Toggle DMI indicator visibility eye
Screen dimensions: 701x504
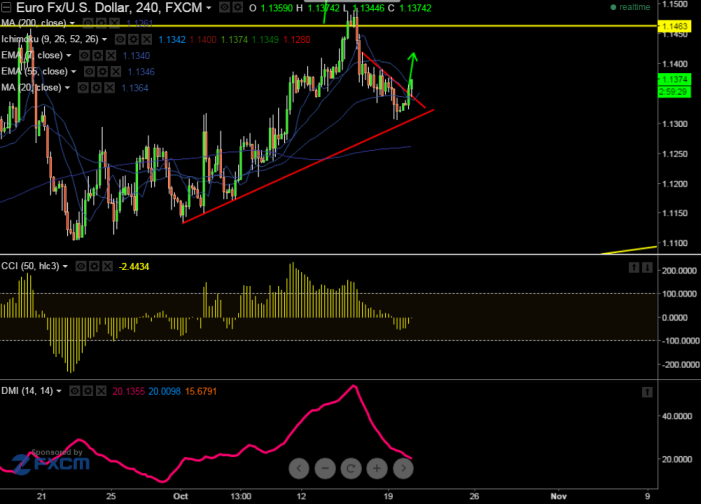coord(75,391)
